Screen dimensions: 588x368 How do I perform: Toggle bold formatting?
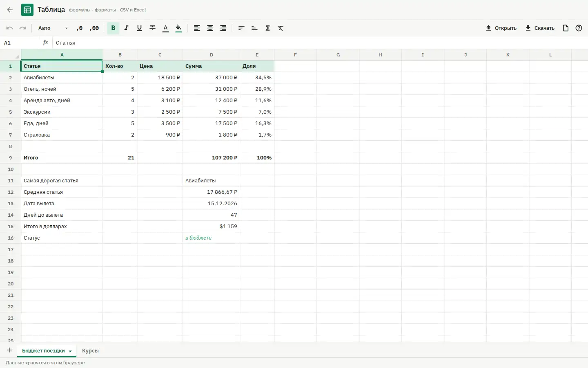[x=113, y=28]
